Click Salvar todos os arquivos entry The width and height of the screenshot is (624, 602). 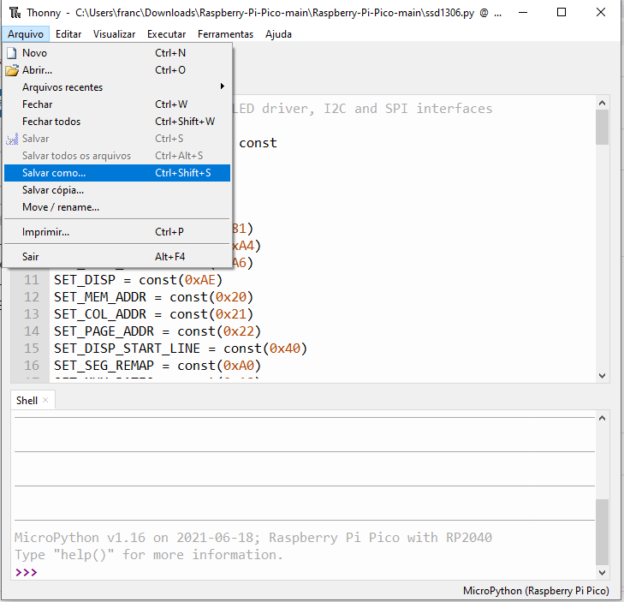(117, 156)
